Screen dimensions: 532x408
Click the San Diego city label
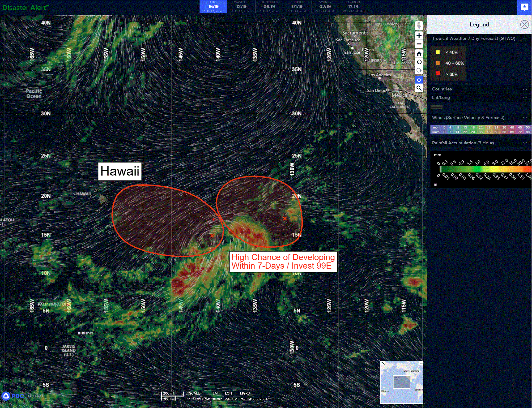pyautogui.click(x=376, y=90)
